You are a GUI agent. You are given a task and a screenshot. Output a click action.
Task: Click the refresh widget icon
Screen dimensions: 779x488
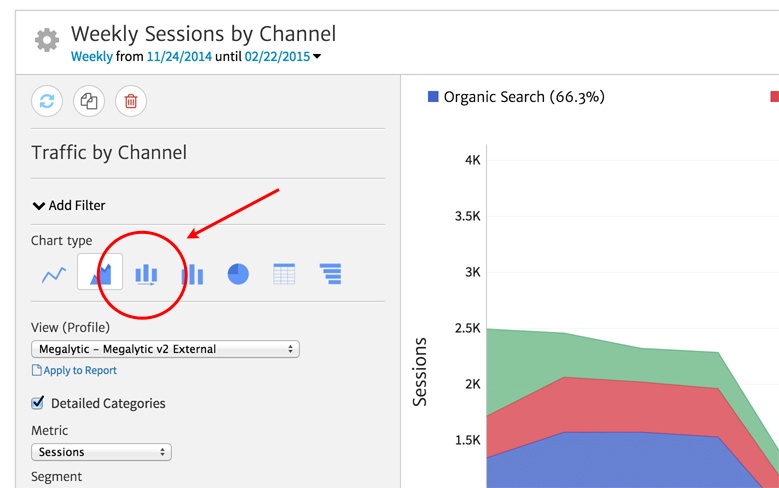[47, 100]
